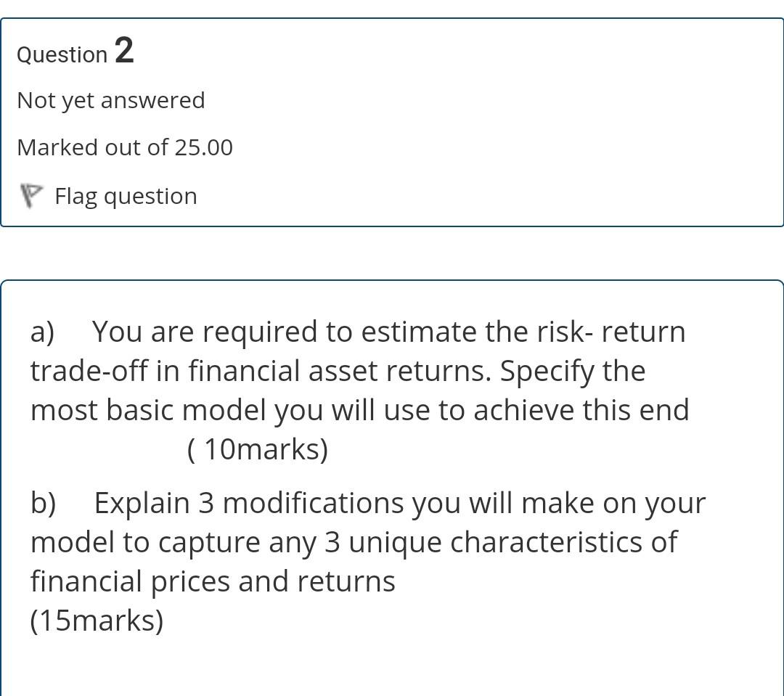The image size is (784, 696).
Task: Select the Explain 3 modifications line
Action: [399, 503]
